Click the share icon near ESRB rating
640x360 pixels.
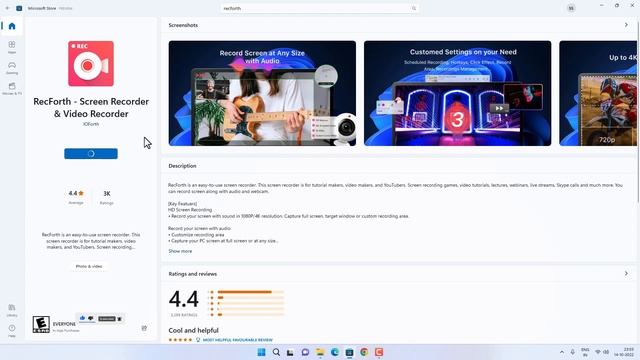pyautogui.click(x=144, y=328)
